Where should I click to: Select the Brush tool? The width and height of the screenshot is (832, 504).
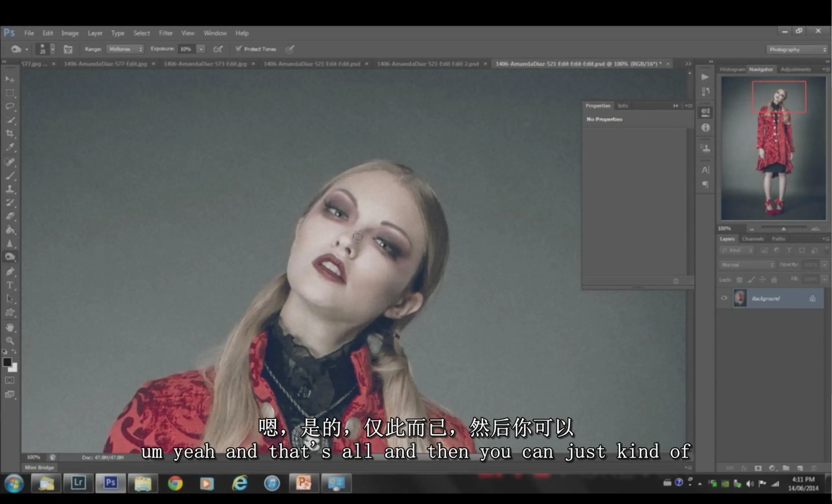[10, 176]
